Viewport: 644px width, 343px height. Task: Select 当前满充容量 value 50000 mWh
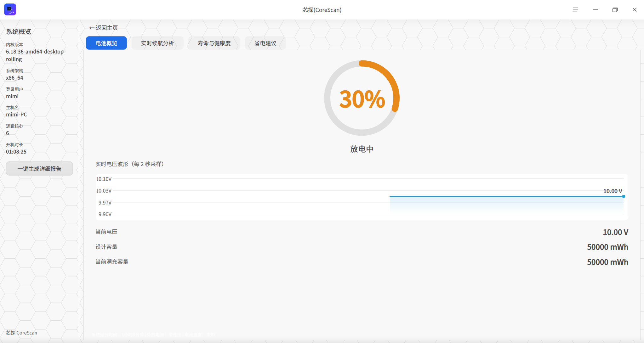(x=607, y=262)
